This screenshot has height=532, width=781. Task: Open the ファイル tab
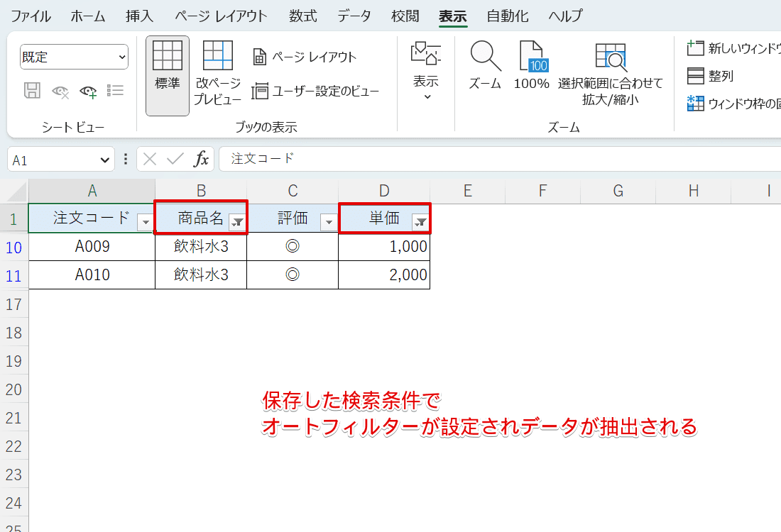pos(31,16)
